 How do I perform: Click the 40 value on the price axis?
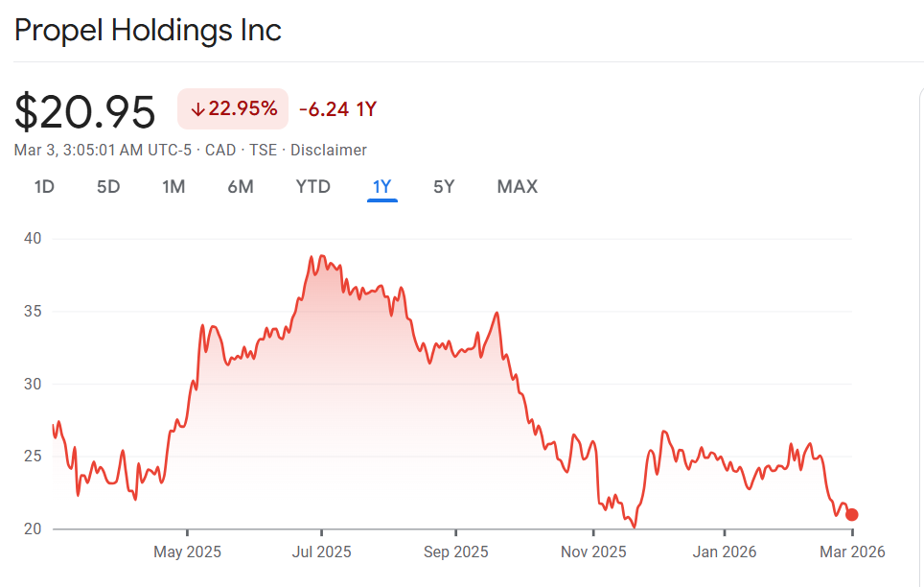(x=34, y=238)
